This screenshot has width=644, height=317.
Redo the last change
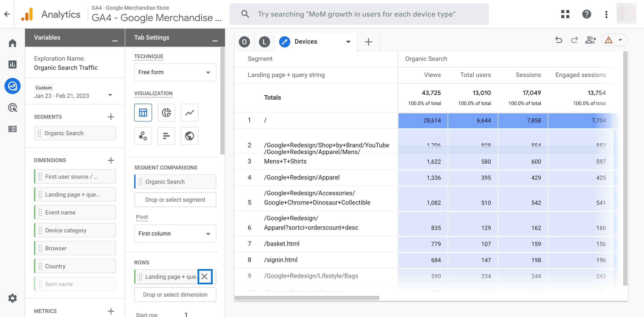574,40
